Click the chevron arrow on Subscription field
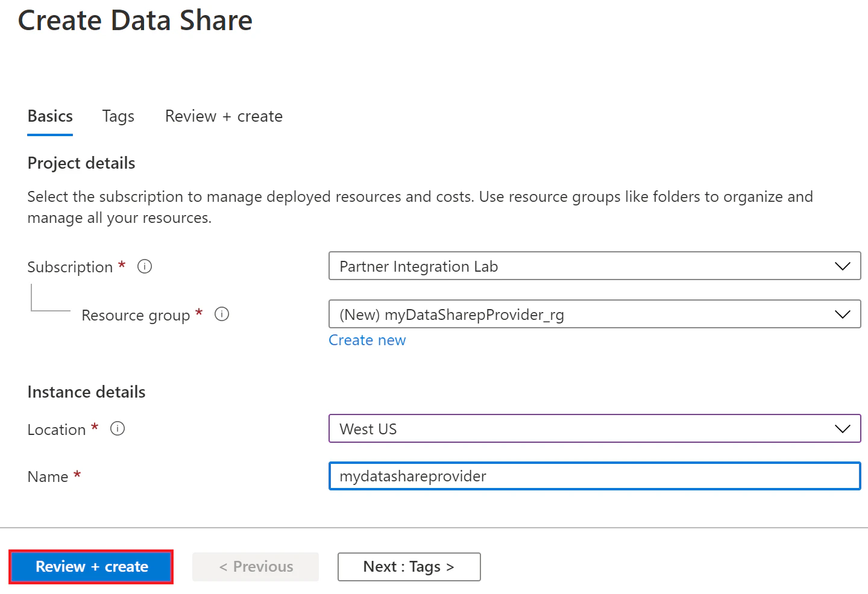The height and width of the screenshot is (594, 868). coord(842,266)
